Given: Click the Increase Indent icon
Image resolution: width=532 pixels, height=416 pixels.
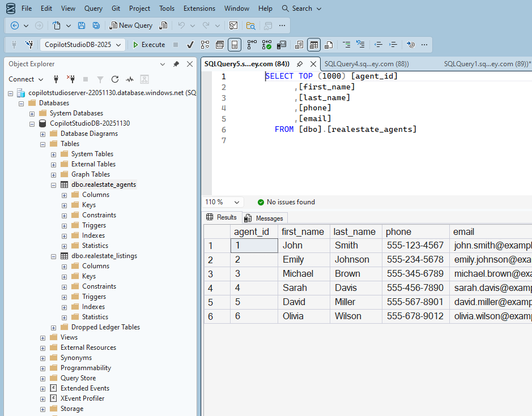Looking at the screenshot, I should click(x=393, y=45).
